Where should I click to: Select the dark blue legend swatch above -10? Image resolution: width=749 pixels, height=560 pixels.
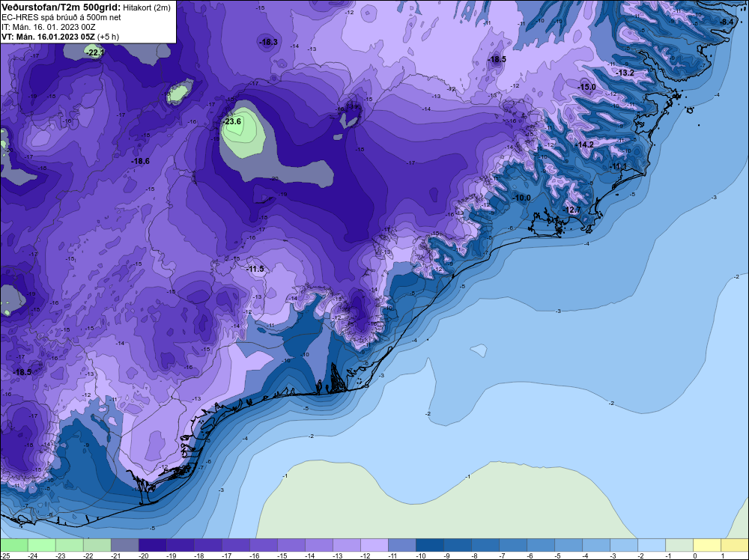pos(429,545)
